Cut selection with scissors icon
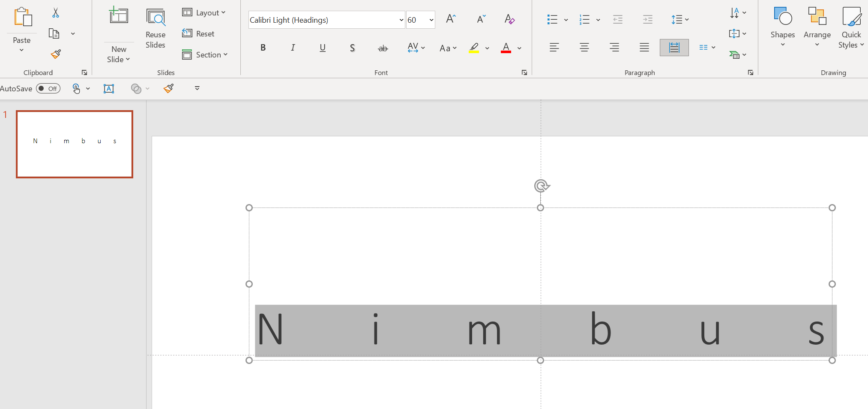This screenshot has height=409, width=868. pos(56,13)
